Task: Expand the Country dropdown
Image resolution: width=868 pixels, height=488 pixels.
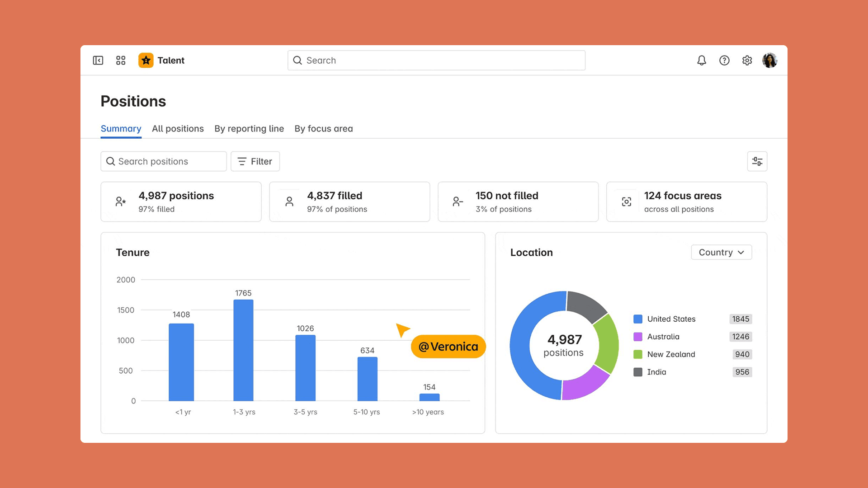Action: point(722,252)
